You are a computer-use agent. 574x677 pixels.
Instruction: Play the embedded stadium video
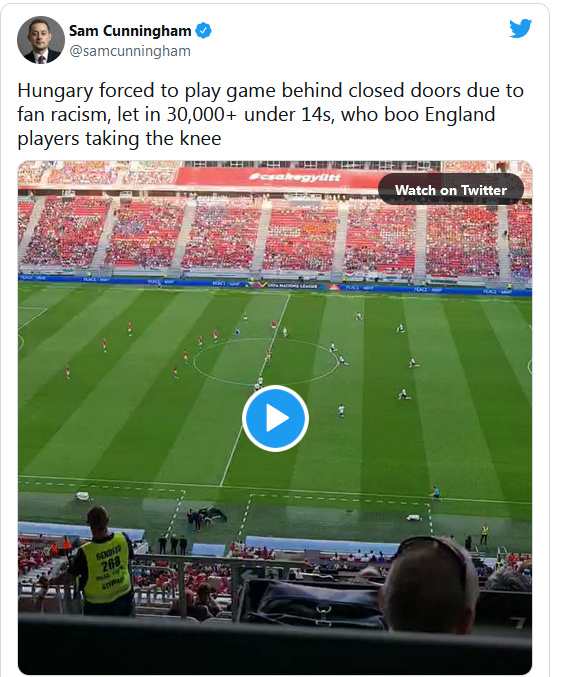(x=275, y=418)
